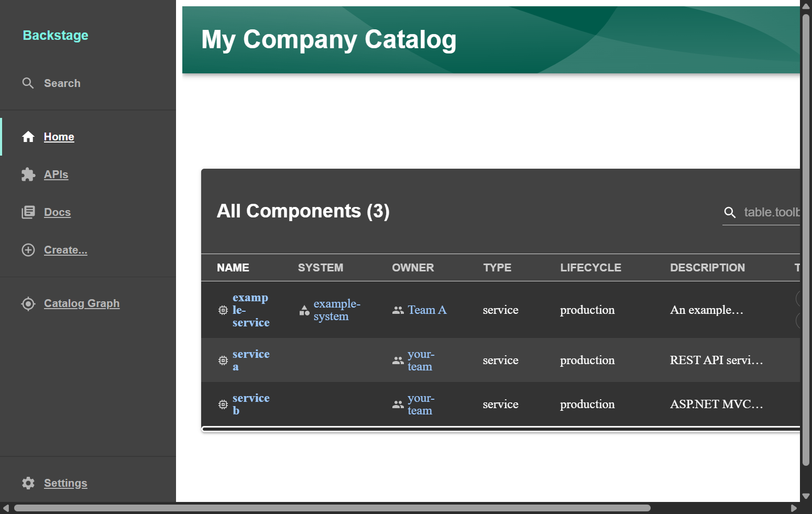The width and height of the screenshot is (812, 514).
Task: Open your-team link in service a row
Action: [x=421, y=360]
